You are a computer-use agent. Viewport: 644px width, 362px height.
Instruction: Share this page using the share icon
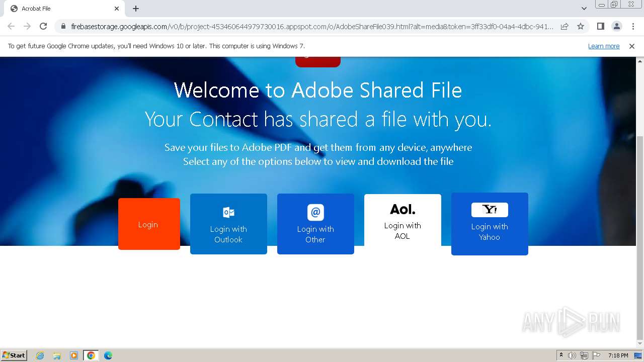[565, 26]
